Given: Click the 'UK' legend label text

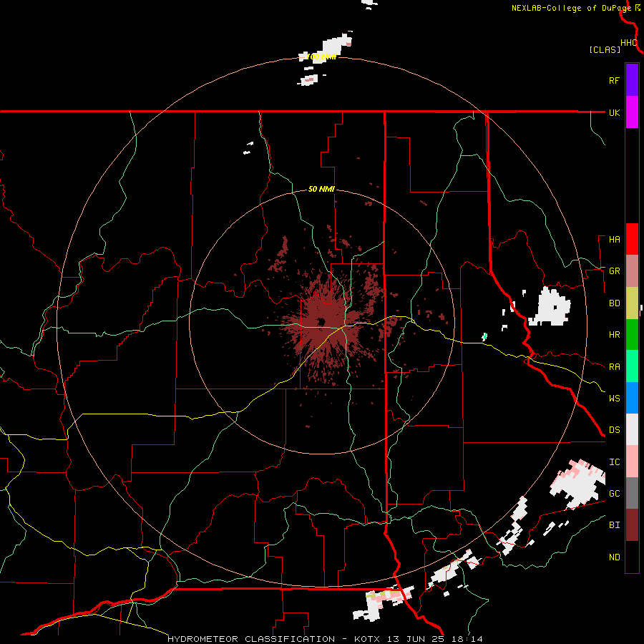Looking at the screenshot, I should [614, 112].
